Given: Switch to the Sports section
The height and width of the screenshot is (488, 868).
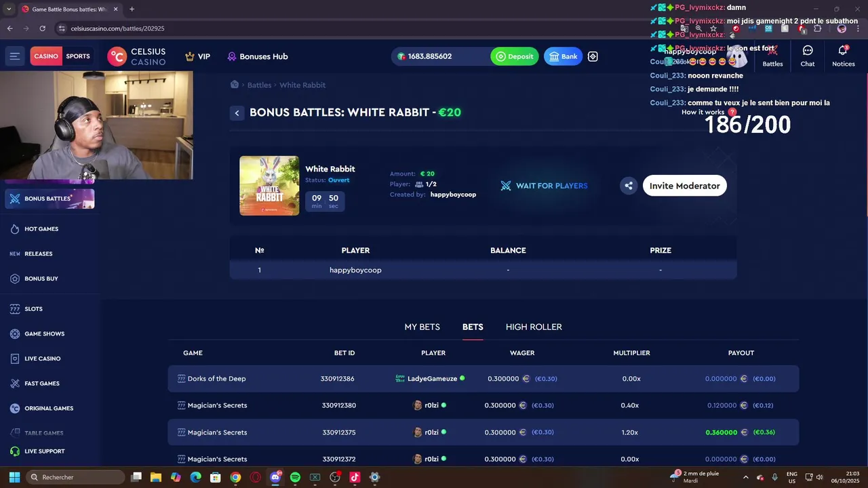Looking at the screenshot, I should (x=78, y=56).
